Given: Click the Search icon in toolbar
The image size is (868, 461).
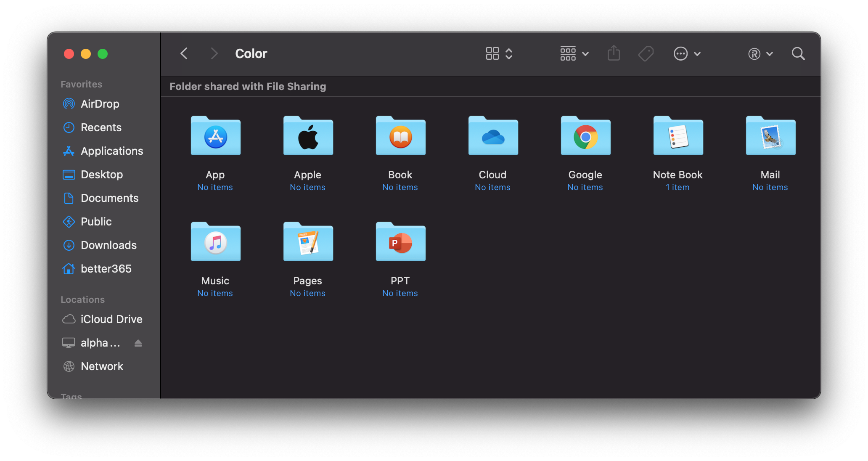Looking at the screenshot, I should [800, 53].
